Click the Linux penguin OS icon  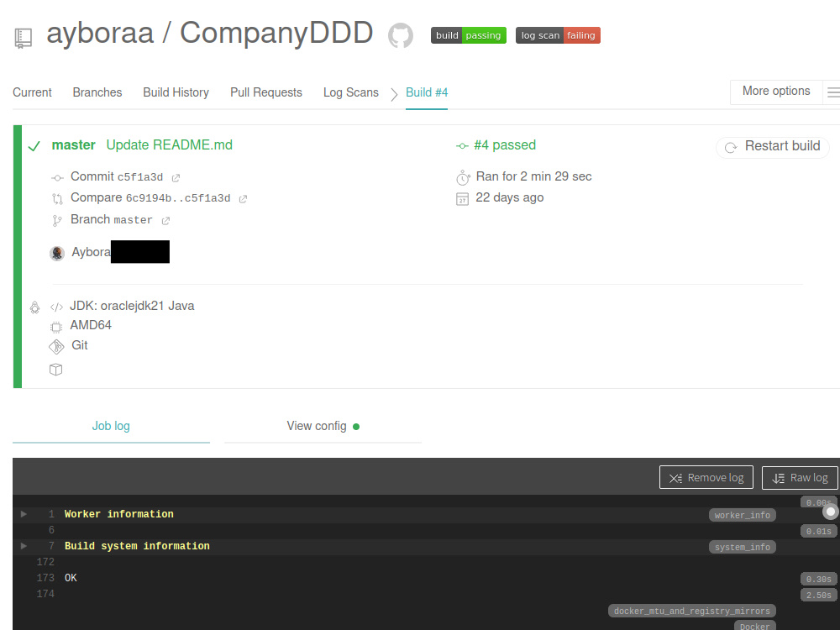[34, 307]
